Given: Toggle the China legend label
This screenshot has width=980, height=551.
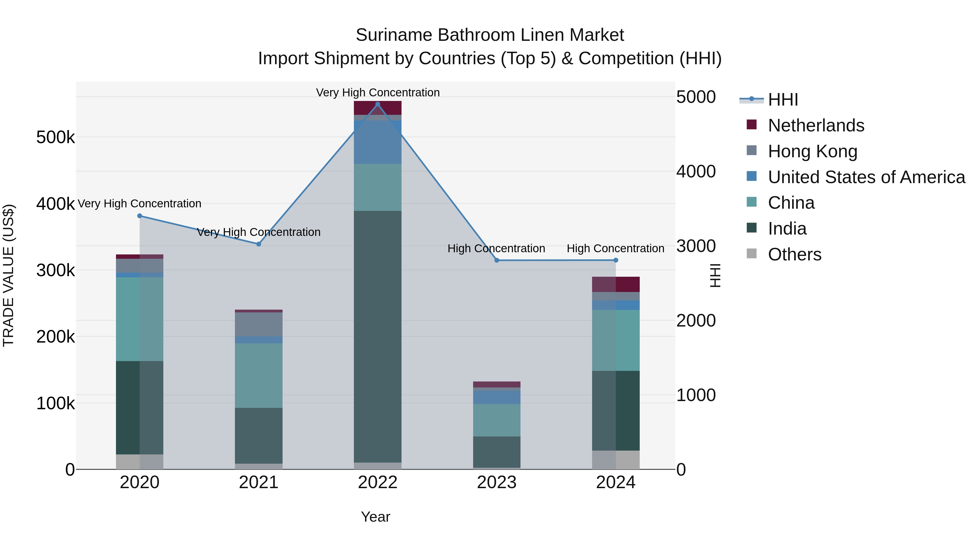Looking at the screenshot, I should tap(791, 203).
